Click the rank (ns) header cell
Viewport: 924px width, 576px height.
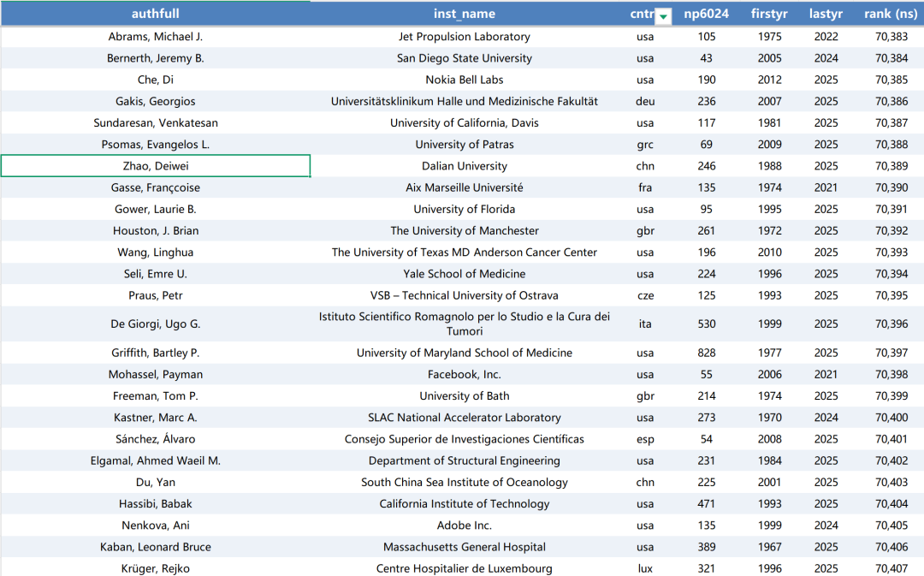click(891, 14)
